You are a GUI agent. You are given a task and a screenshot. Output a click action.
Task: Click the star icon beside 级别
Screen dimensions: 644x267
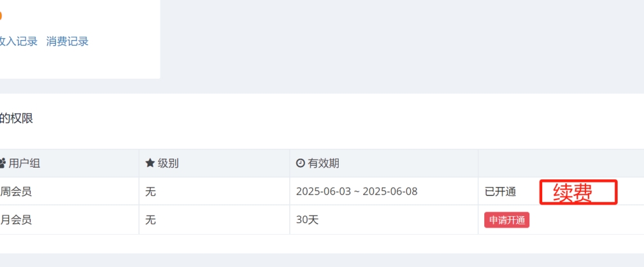pyautogui.click(x=150, y=163)
